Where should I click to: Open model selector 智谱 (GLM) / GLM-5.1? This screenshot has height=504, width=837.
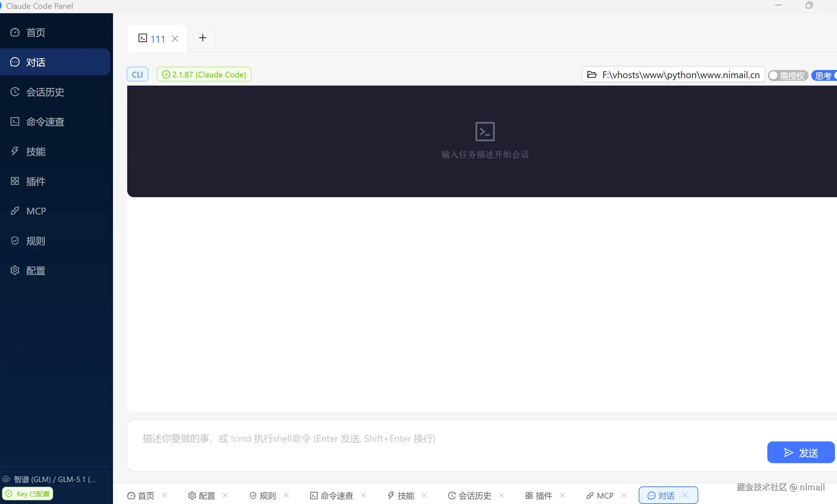click(x=54, y=479)
